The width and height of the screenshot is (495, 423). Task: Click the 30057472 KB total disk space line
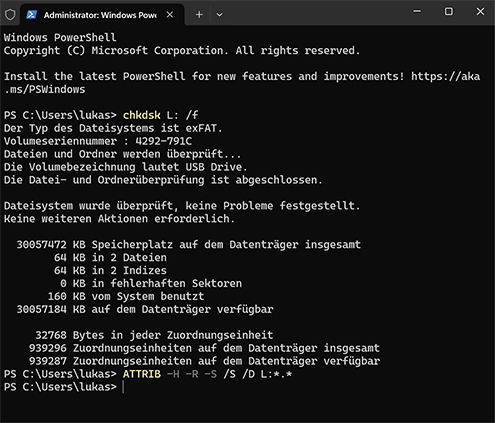189,245
